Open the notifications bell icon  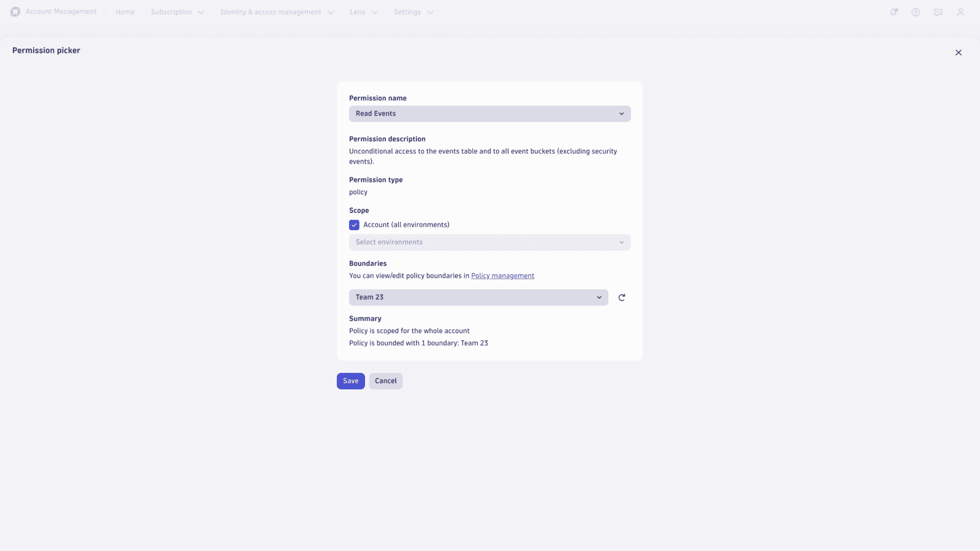[x=894, y=12]
